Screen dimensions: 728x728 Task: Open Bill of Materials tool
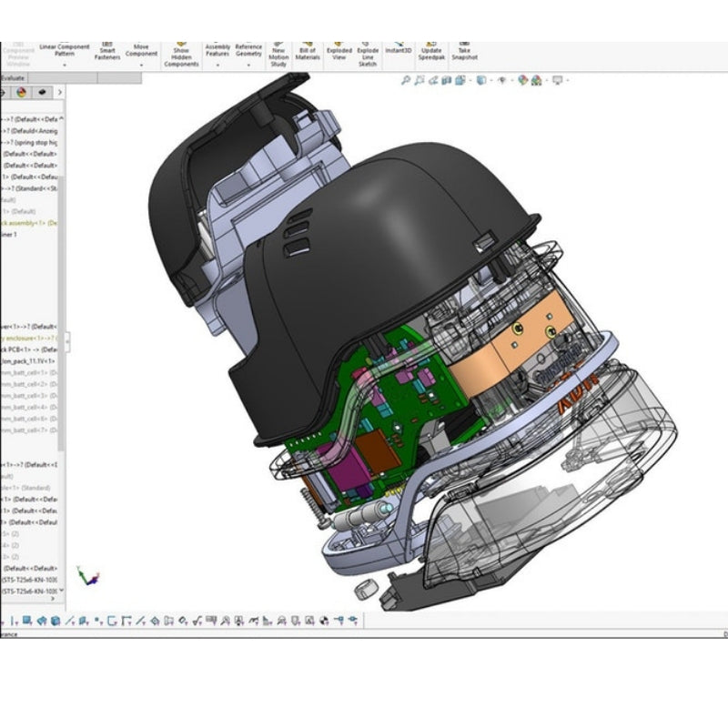[x=308, y=53]
